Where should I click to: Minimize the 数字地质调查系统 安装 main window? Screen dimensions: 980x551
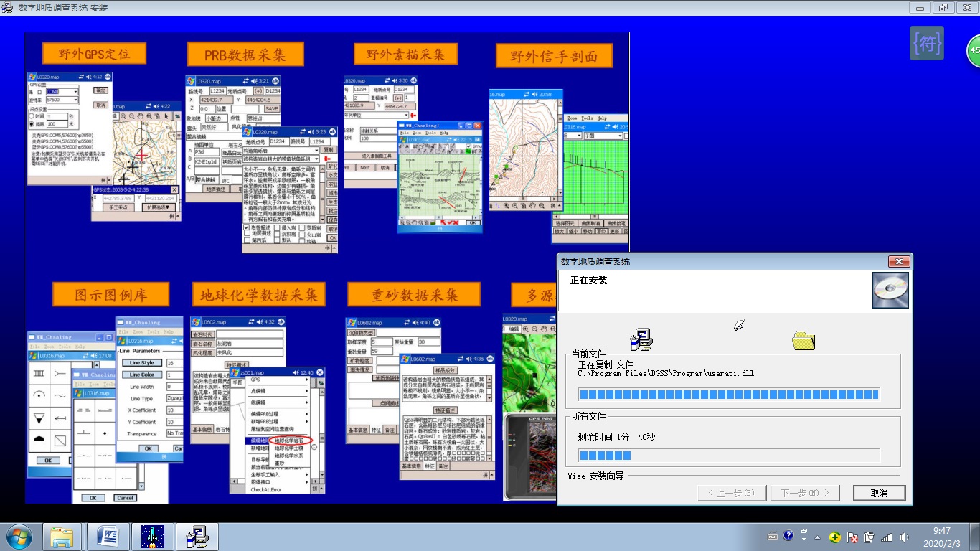pyautogui.click(x=920, y=7)
